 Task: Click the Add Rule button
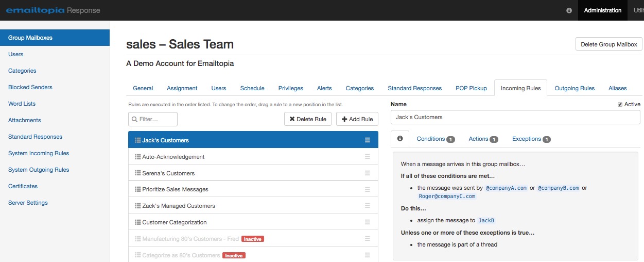[x=357, y=119]
